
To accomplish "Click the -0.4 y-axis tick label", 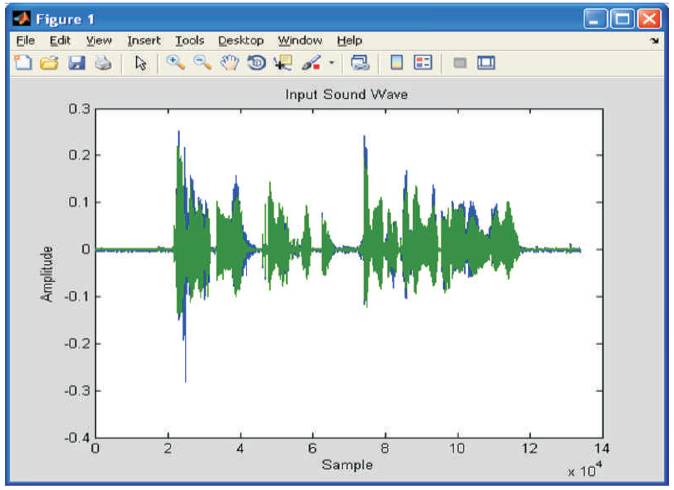I will point(77,438).
